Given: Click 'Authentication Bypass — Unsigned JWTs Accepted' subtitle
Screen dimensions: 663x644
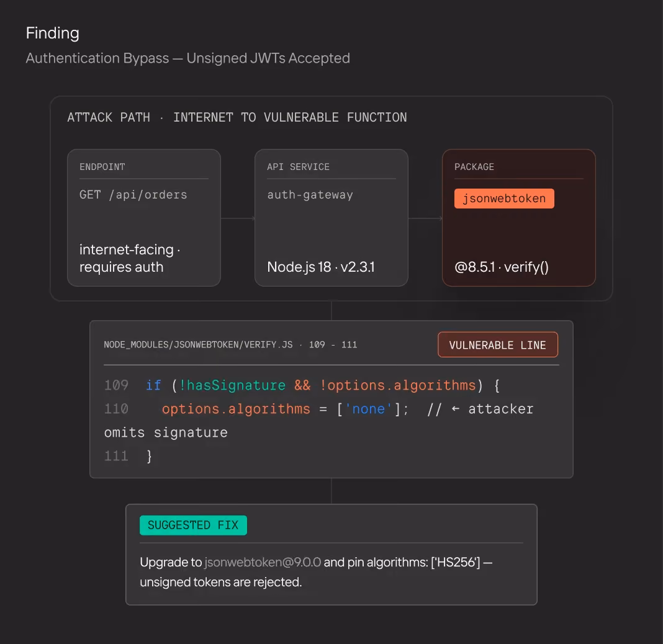Looking at the screenshot, I should coord(187,58).
